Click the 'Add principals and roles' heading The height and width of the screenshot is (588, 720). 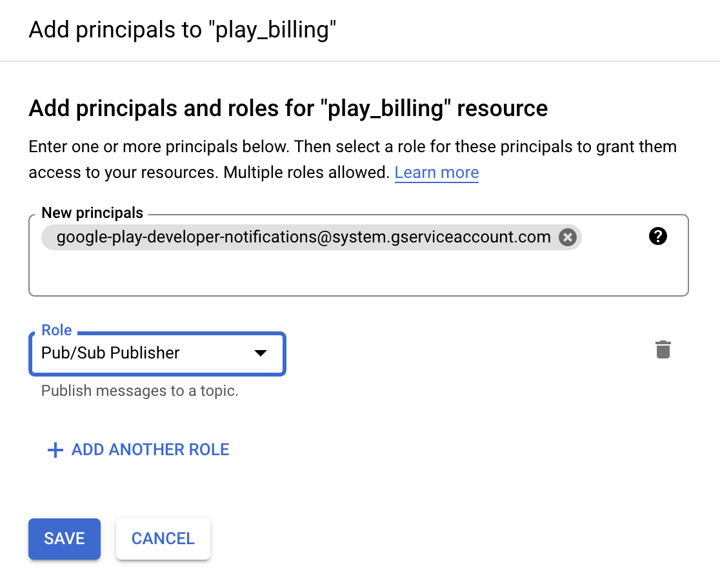288,108
